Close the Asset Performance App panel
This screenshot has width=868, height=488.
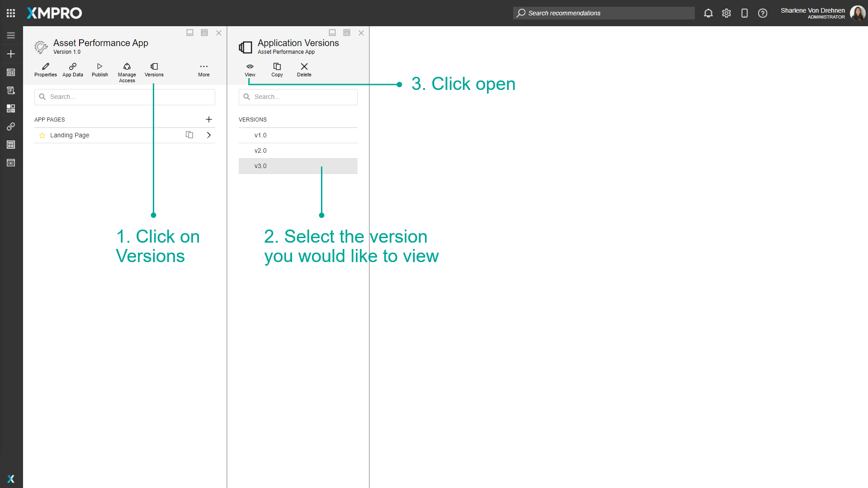(219, 33)
